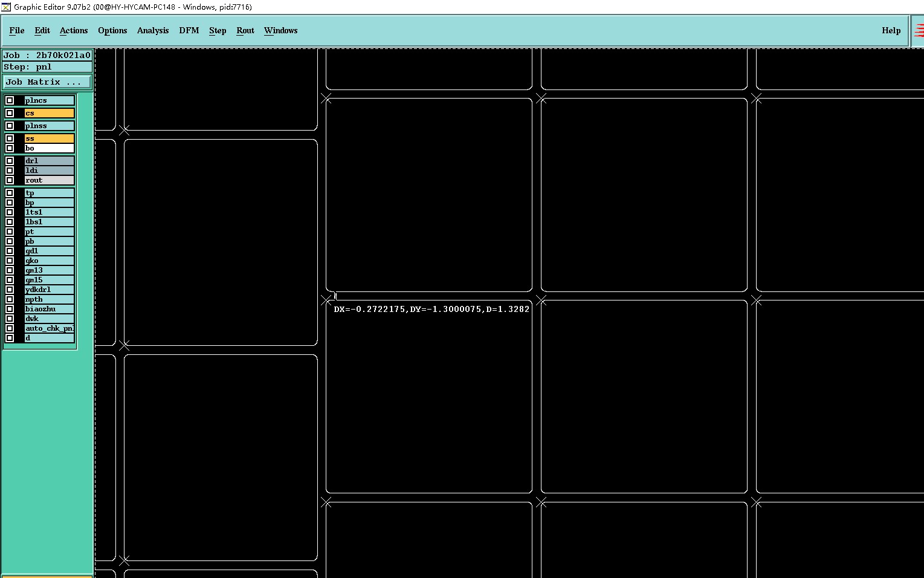The height and width of the screenshot is (578, 924).
Task: Toggle the checkbox for layer d
Action: pos(10,338)
